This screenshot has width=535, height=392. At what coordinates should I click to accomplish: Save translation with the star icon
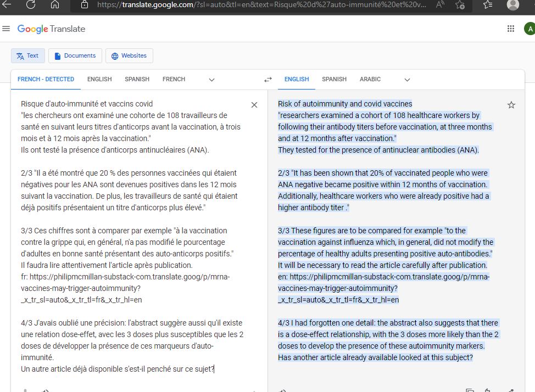click(x=511, y=105)
